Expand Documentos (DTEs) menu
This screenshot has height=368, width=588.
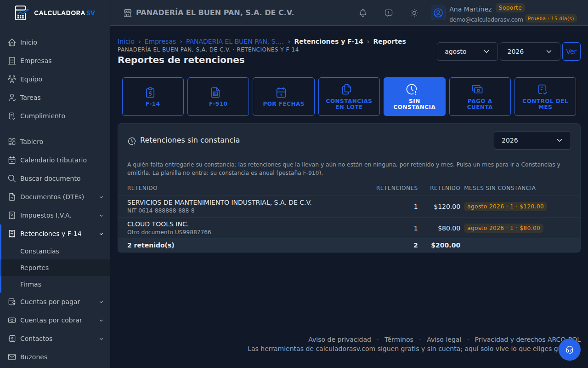55,197
